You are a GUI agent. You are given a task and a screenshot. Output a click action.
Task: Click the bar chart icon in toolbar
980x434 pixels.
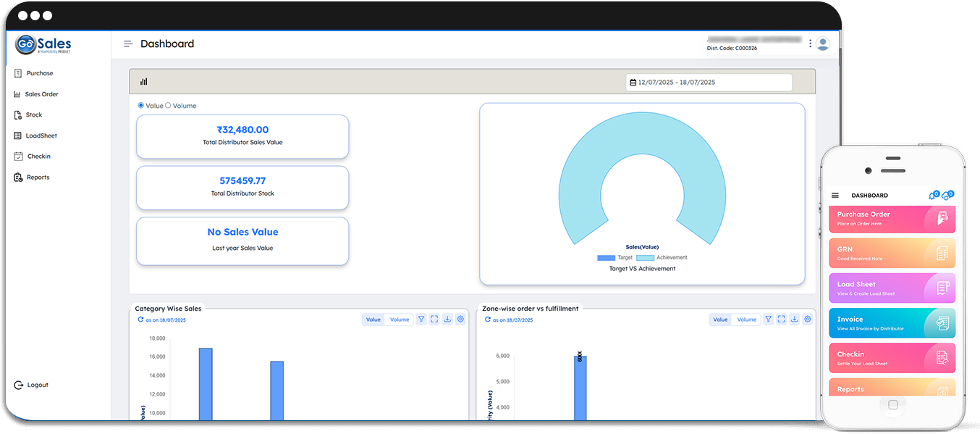tap(144, 82)
